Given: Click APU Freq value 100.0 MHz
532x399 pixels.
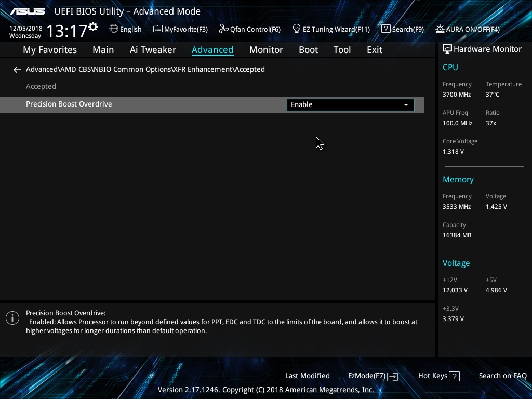Looking at the screenshot, I should [x=457, y=123].
